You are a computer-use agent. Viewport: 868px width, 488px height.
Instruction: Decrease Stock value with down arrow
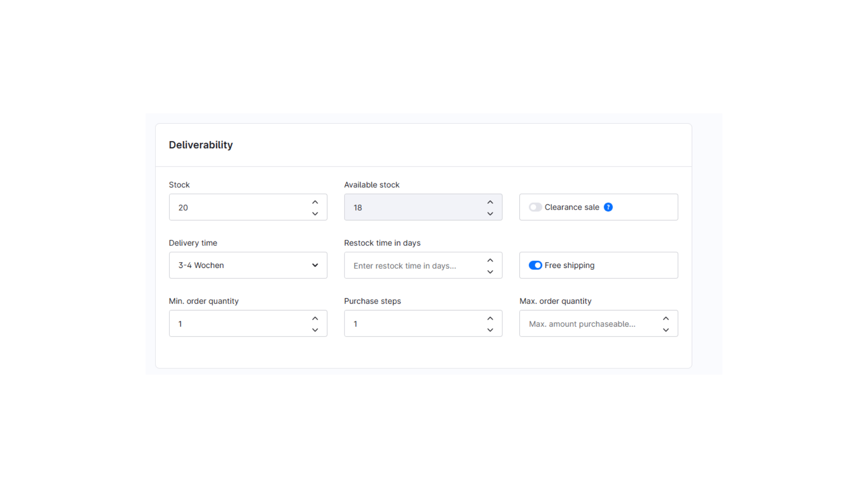315,213
